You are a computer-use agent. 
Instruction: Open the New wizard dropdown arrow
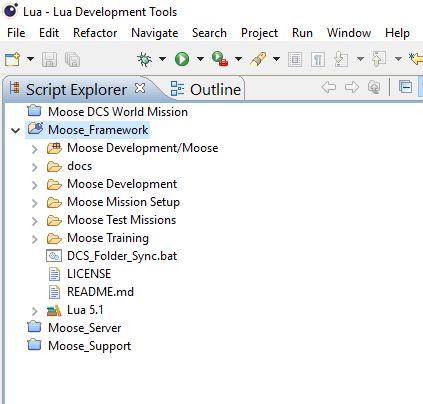click(x=30, y=59)
